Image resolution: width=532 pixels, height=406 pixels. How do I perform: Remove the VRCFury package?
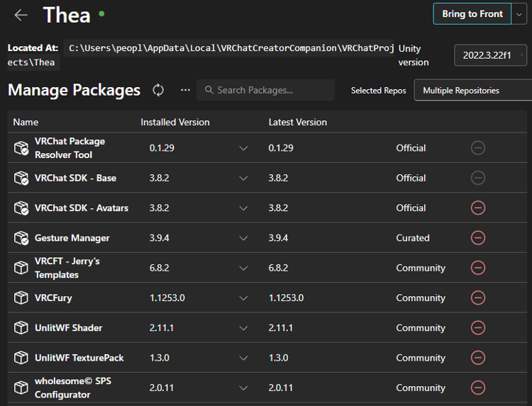coord(478,298)
